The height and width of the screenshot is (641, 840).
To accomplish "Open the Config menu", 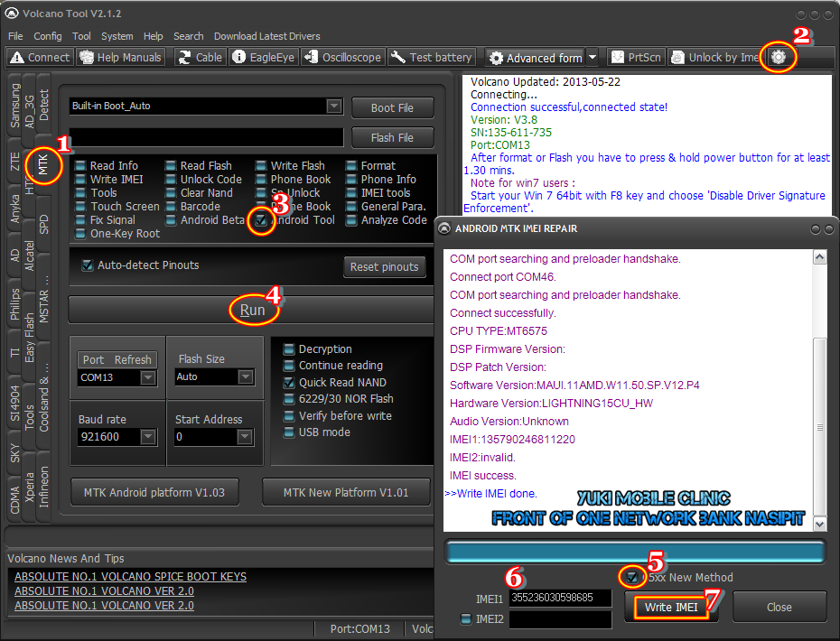I will click(x=48, y=36).
